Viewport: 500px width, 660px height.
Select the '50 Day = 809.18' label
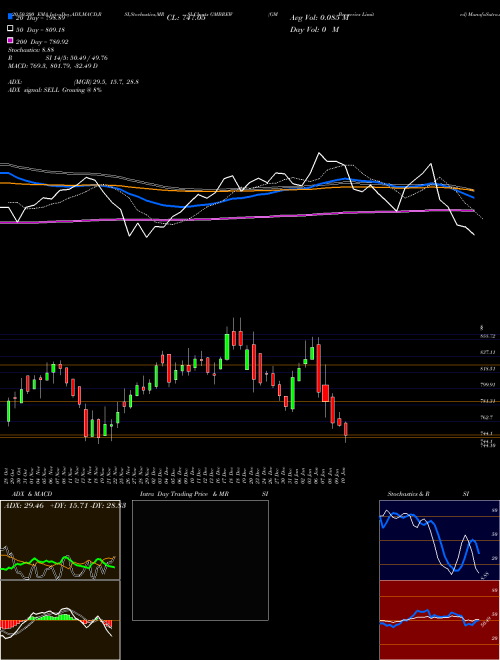40,30
